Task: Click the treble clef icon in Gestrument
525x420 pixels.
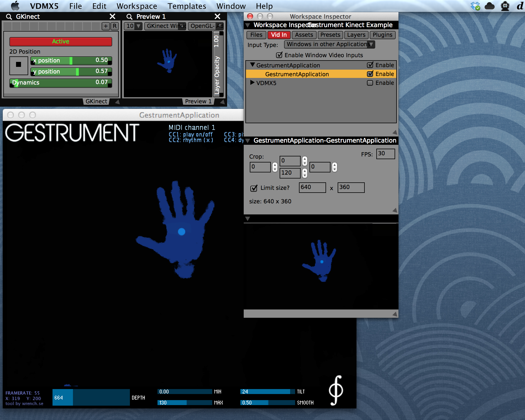Action: tap(336, 390)
